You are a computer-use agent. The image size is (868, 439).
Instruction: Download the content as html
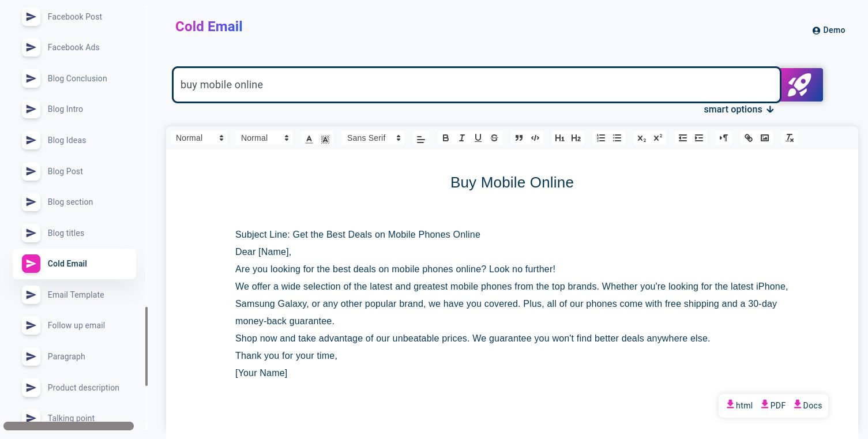pos(739,405)
